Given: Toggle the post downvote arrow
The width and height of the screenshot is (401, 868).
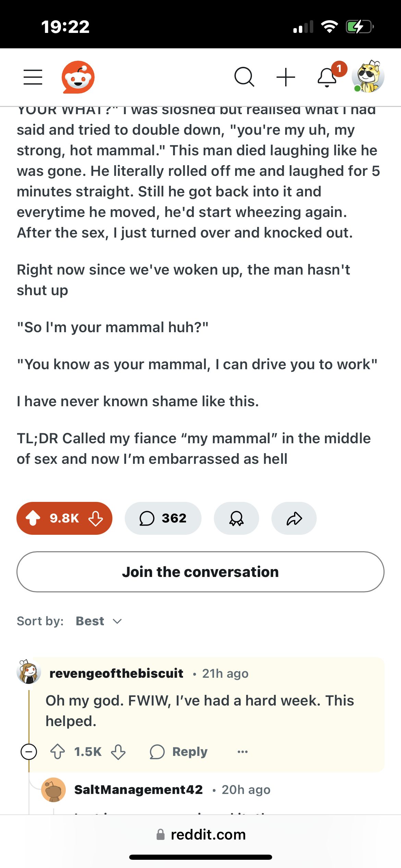Looking at the screenshot, I should (x=96, y=518).
